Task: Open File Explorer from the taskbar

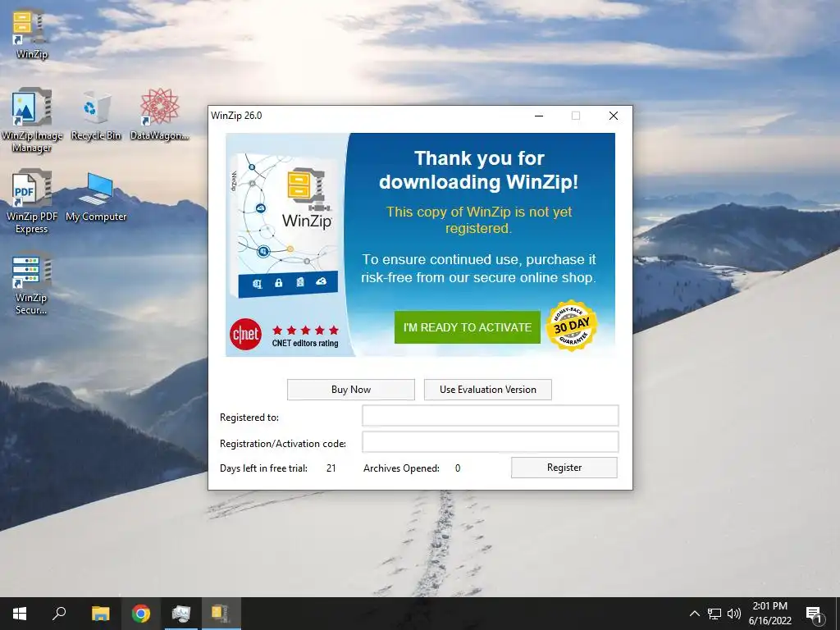Action: [x=100, y=614]
